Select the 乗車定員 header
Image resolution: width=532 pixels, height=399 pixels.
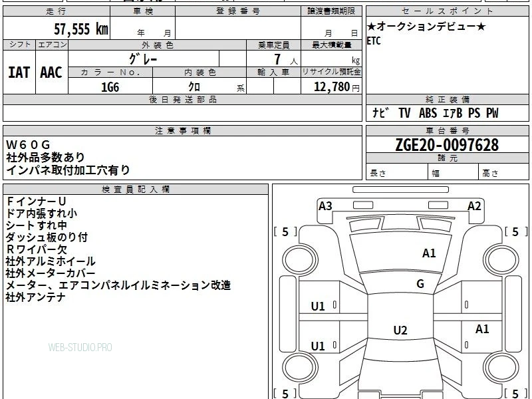[273, 45]
